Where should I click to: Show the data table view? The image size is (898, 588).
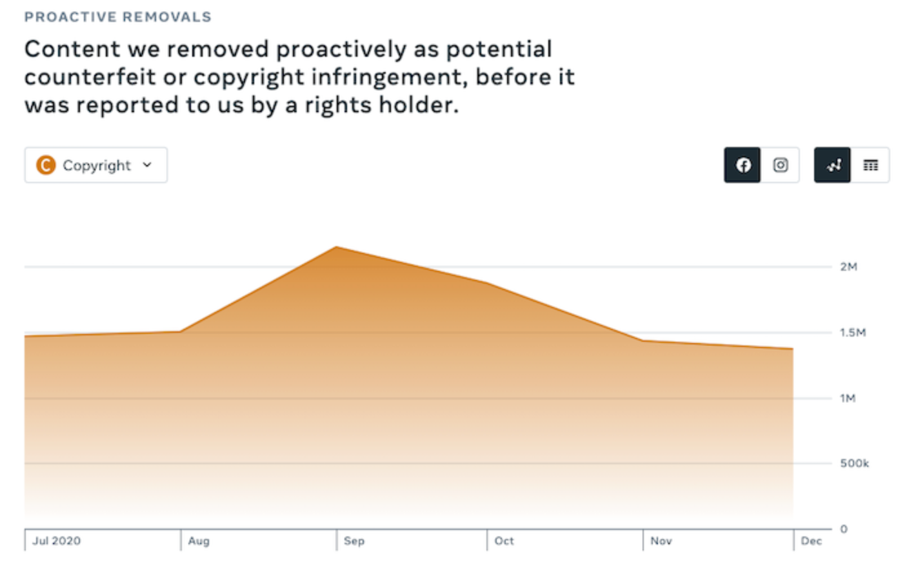[x=870, y=165]
